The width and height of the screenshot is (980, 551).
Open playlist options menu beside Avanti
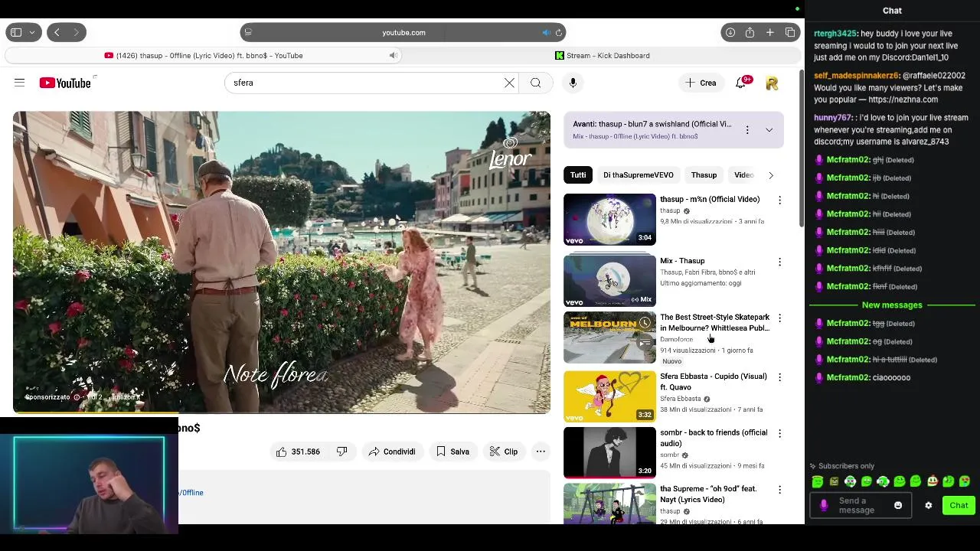click(x=747, y=130)
